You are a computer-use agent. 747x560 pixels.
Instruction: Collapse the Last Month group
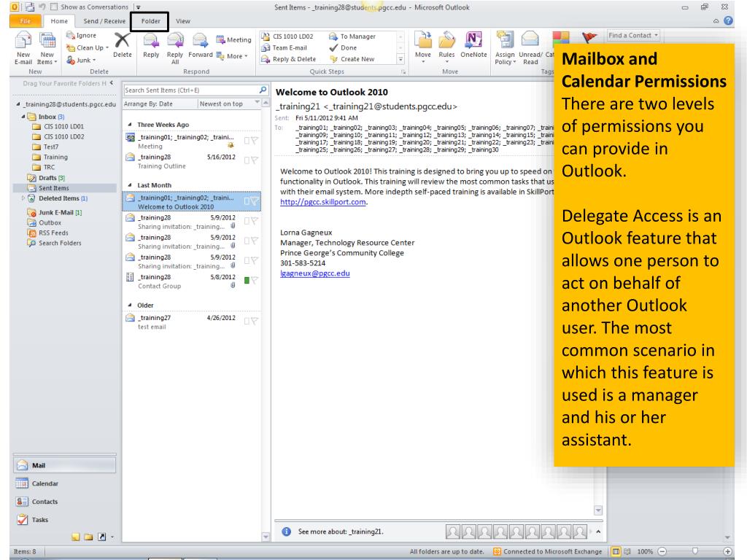pyautogui.click(x=130, y=185)
